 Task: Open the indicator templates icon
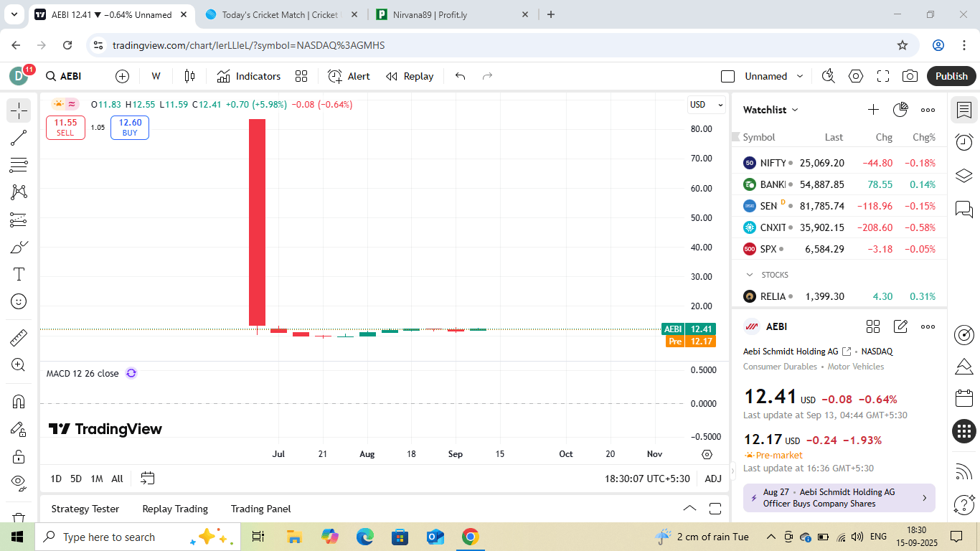click(x=301, y=76)
